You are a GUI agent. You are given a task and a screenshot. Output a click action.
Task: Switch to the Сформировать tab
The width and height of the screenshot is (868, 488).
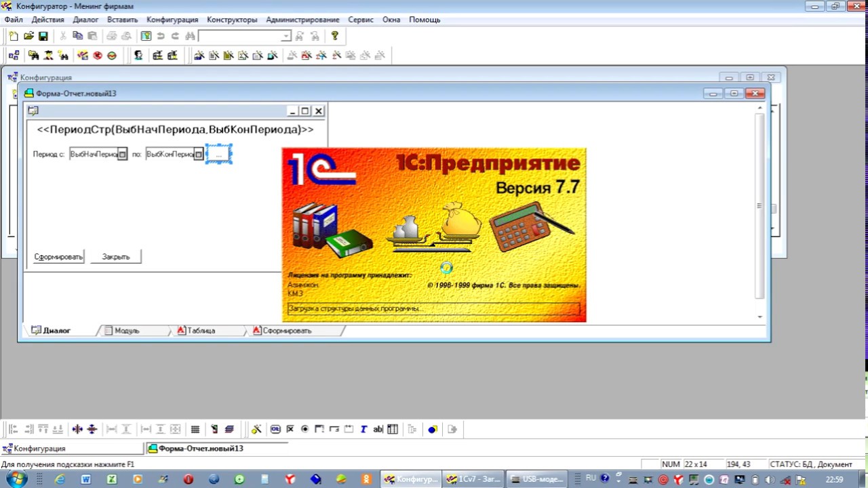point(287,331)
